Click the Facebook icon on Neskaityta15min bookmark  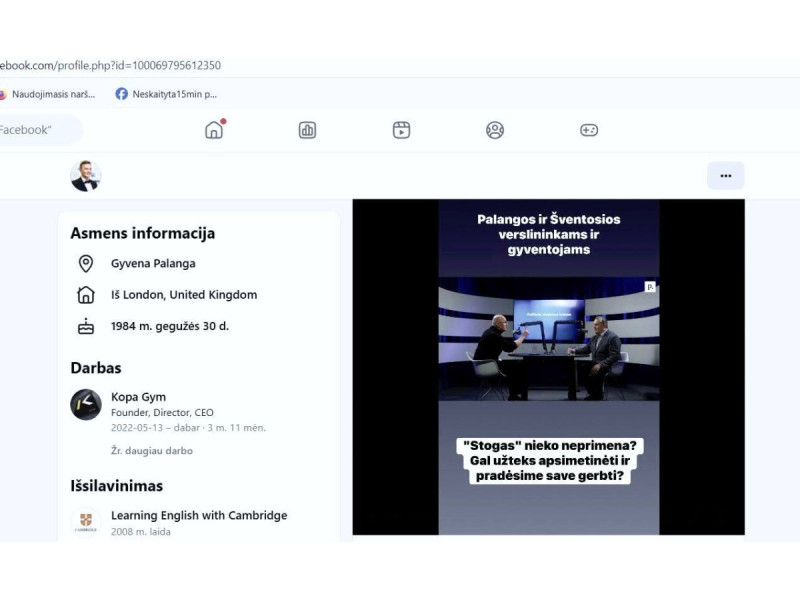[121, 94]
